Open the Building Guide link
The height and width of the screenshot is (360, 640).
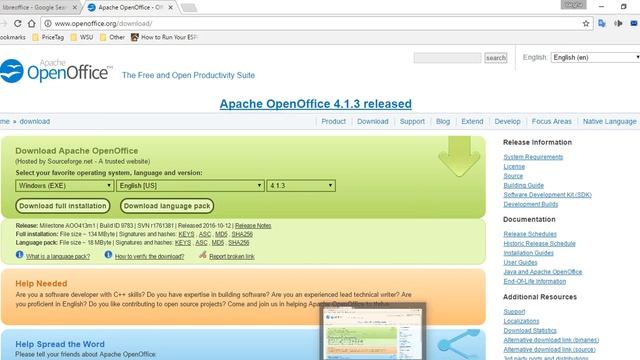click(523, 185)
